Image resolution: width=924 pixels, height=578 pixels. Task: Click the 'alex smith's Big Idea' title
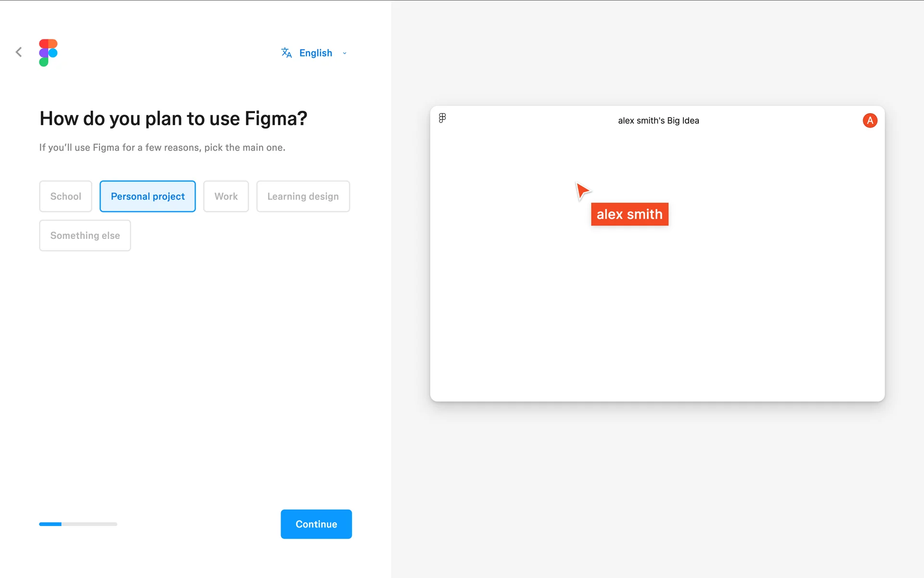(658, 120)
